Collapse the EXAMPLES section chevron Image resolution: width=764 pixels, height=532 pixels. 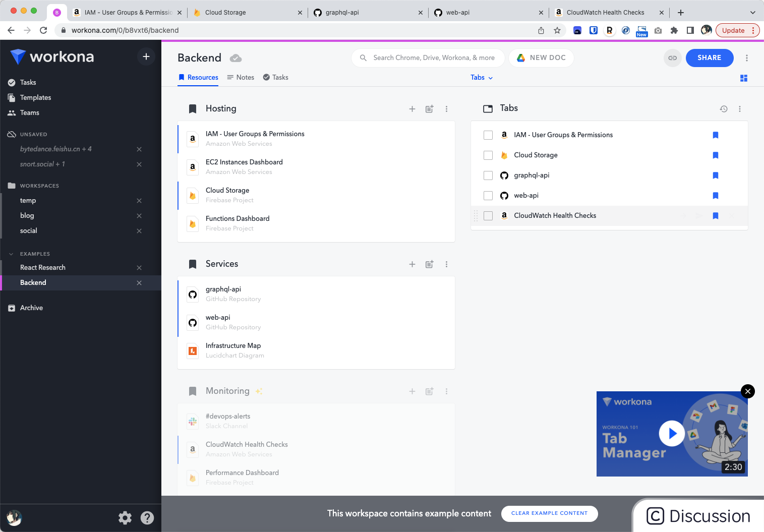coord(11,254)
